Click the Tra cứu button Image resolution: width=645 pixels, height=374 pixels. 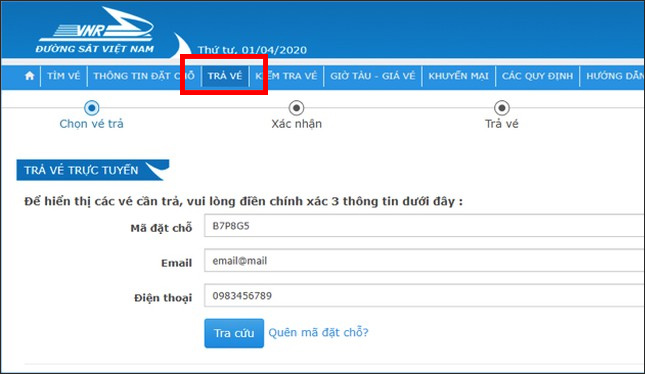(234, 333)
